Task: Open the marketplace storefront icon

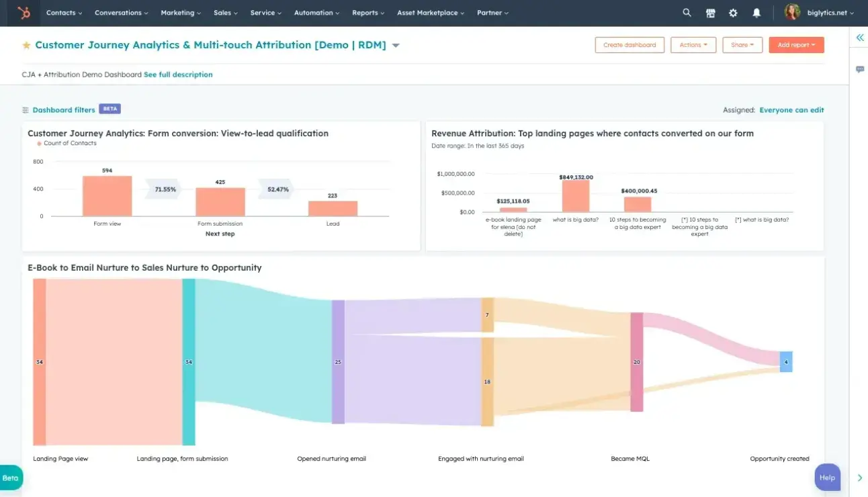Action: [x=710, y=13]
